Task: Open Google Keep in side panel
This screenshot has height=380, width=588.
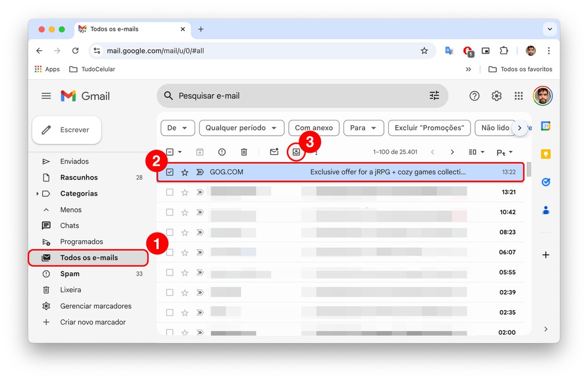Action: (x=546, y=154)
